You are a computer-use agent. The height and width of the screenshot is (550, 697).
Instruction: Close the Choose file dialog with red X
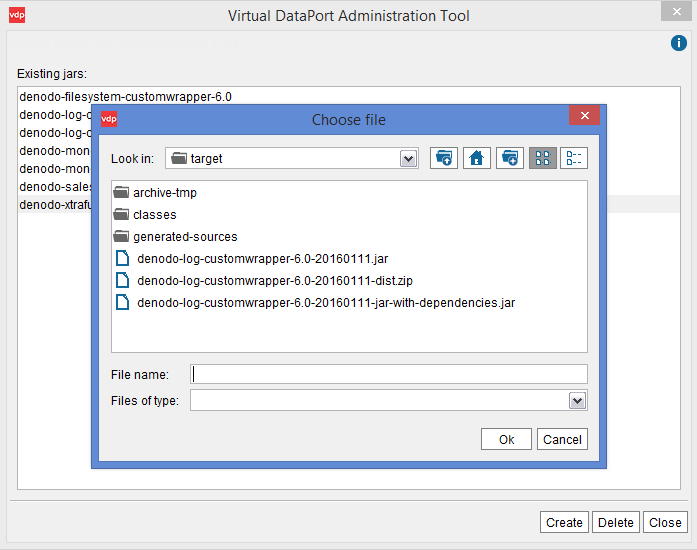585,116
